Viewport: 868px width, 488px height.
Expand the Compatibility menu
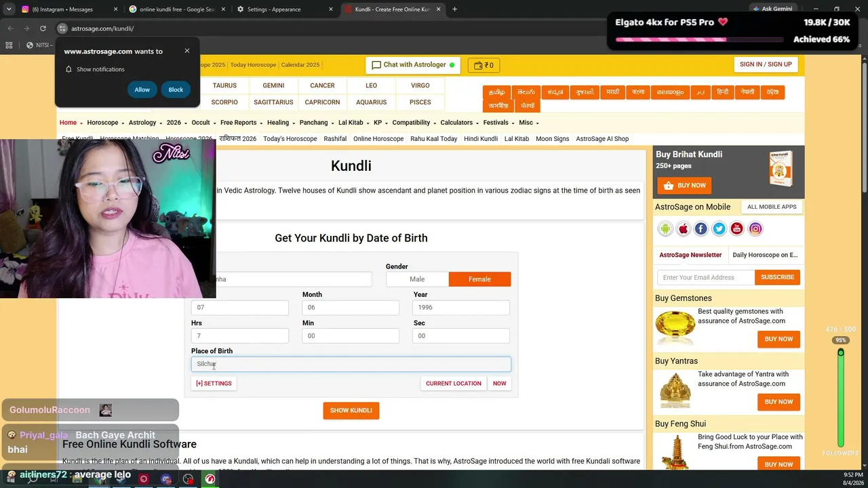414,123
